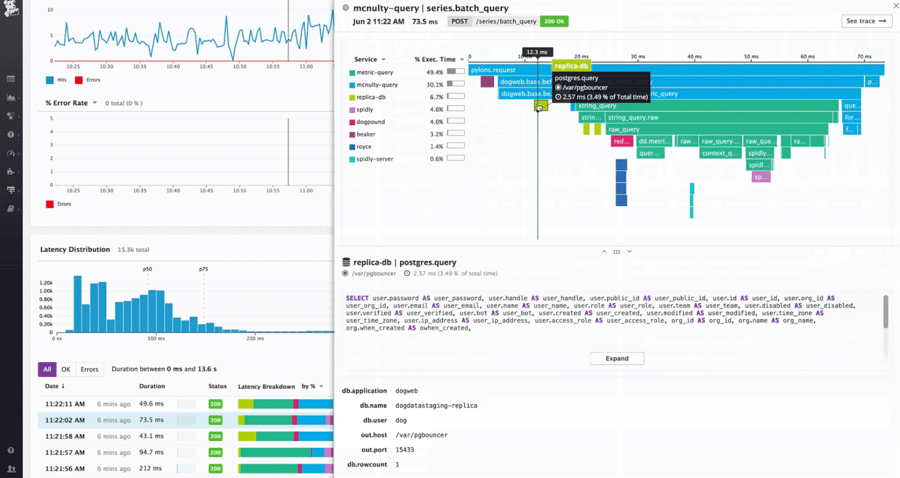Click the 200 OK status badge
This screenshot has width=900, height=478.
554,21
